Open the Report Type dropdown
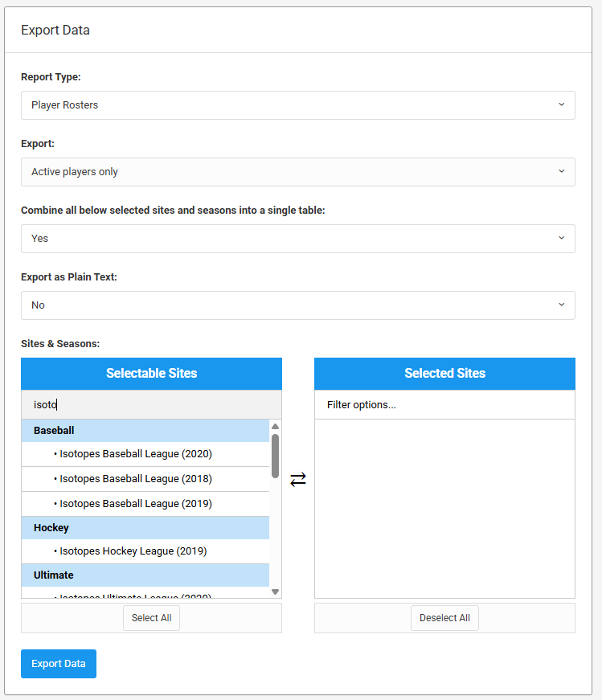 298,105
